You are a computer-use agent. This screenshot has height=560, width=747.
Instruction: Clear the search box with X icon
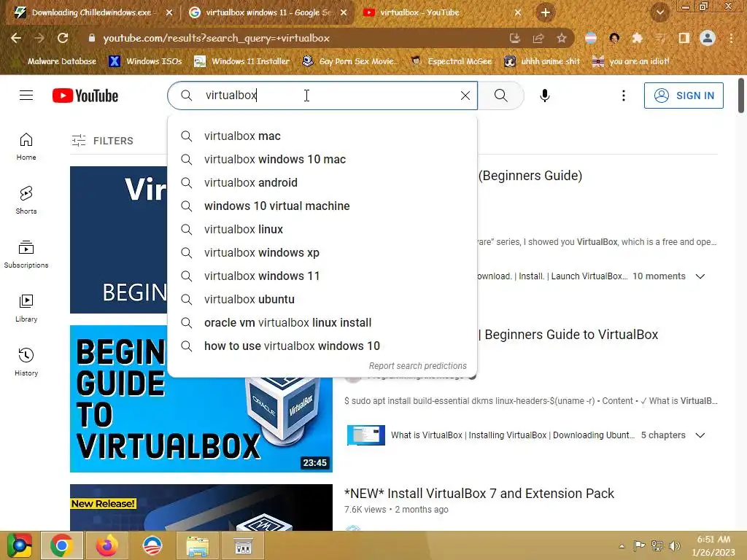coord(465,96)
